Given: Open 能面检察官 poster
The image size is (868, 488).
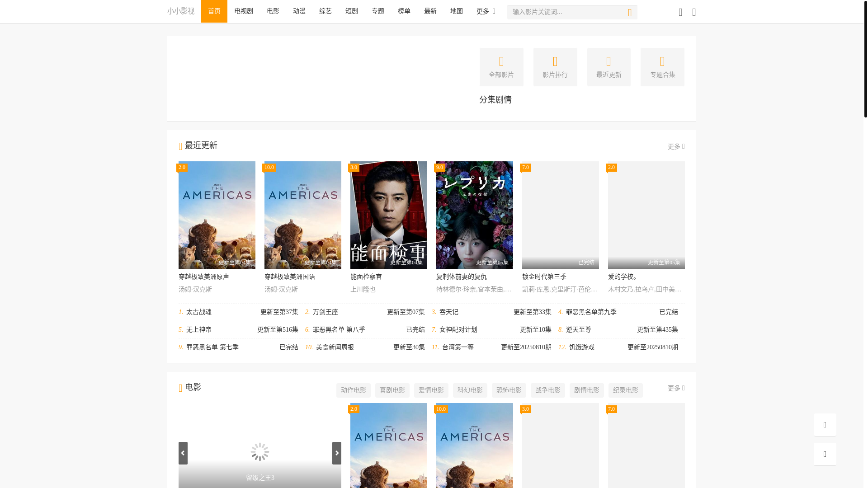Looking at the screenshot, I should [389, 215].
